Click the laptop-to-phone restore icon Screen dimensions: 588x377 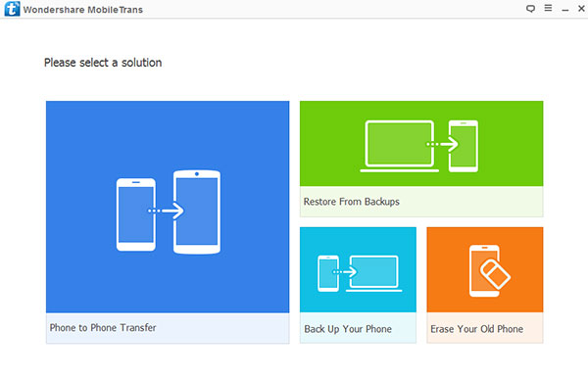(x=418, y=146)
